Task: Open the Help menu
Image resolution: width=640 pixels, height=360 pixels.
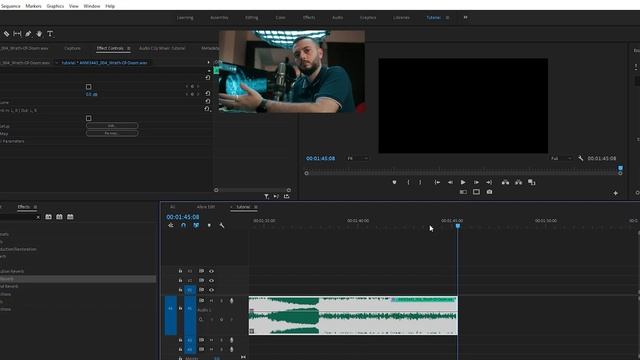Action: pos(110,6)
